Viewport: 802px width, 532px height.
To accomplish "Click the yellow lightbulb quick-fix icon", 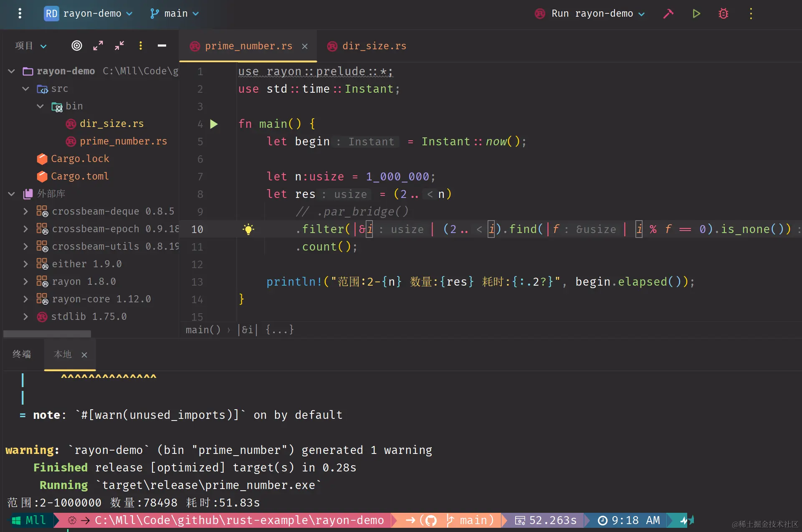I will coord(248,229).
